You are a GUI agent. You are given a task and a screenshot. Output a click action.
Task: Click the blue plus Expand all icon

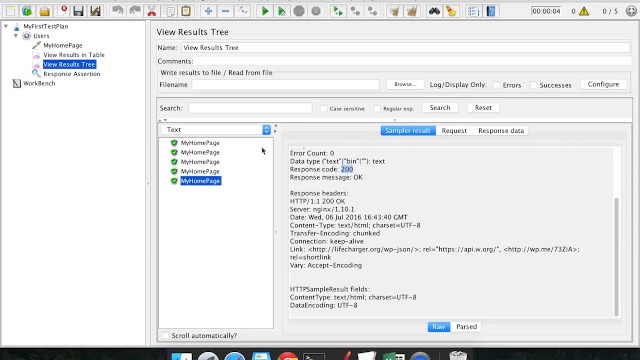tap(208, 11)
